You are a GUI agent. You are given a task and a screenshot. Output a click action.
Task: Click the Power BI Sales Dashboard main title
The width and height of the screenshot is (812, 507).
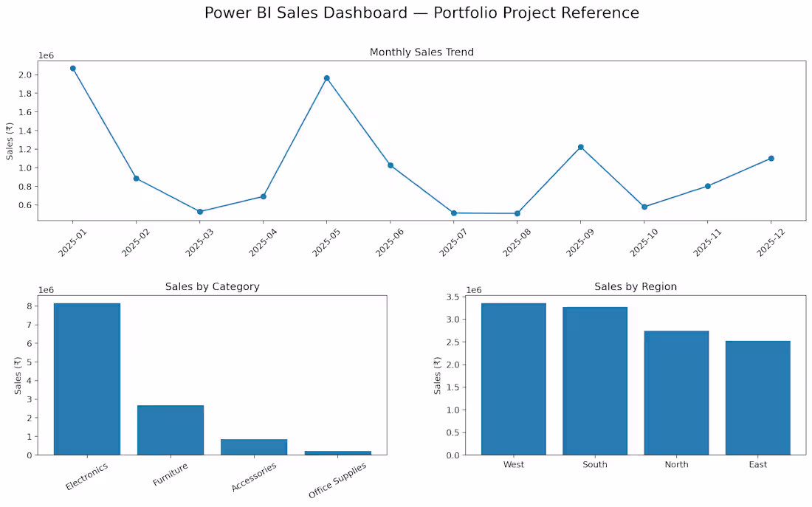(422, 13)
